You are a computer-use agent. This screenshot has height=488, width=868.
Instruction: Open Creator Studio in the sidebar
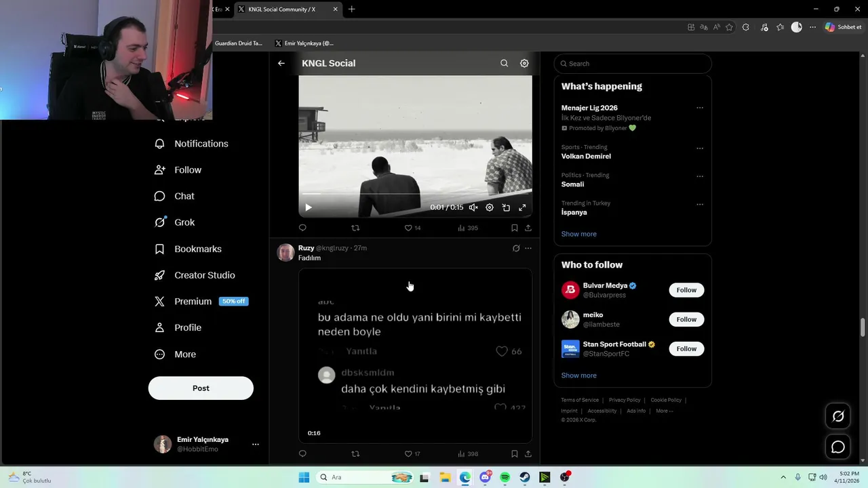click(195, 275)
